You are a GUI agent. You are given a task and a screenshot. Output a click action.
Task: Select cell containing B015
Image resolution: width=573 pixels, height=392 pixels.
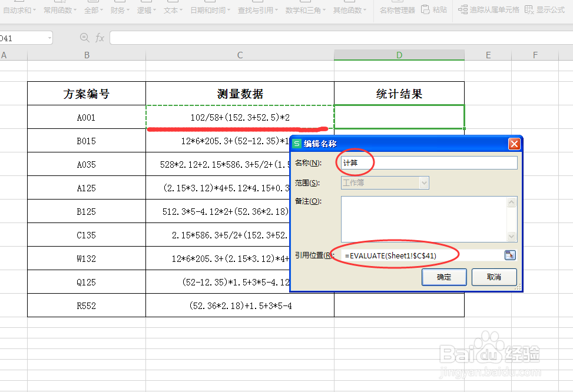tap(87, 141)
